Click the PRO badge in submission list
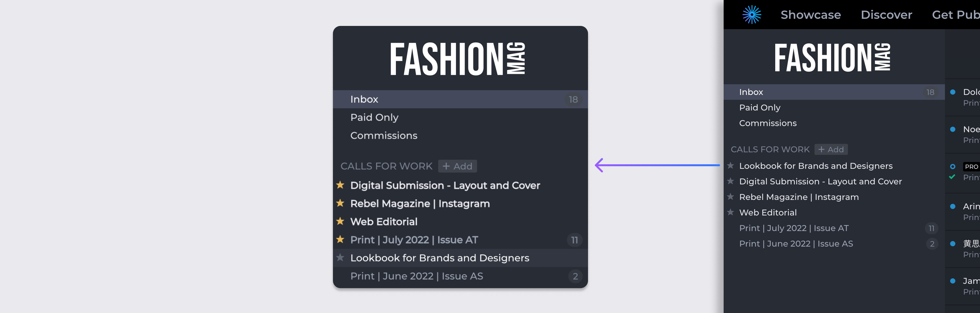 click(x=971, y=167)
